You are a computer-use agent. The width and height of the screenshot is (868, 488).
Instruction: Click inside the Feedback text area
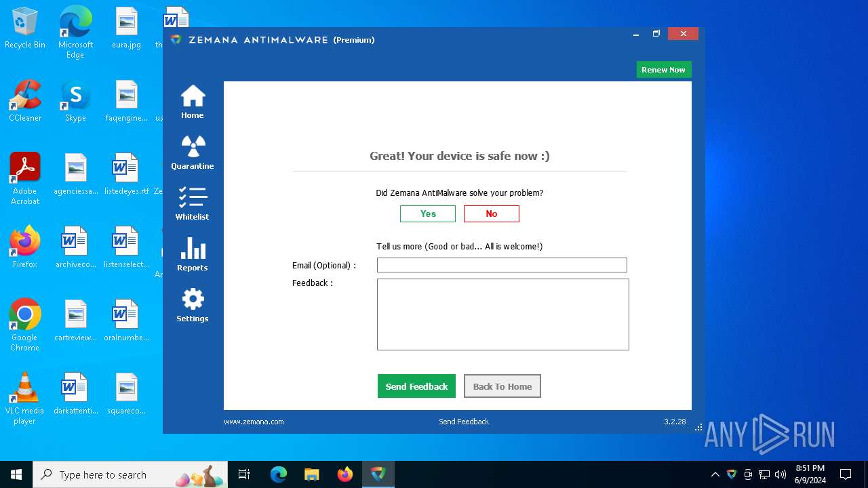(502, 314)
